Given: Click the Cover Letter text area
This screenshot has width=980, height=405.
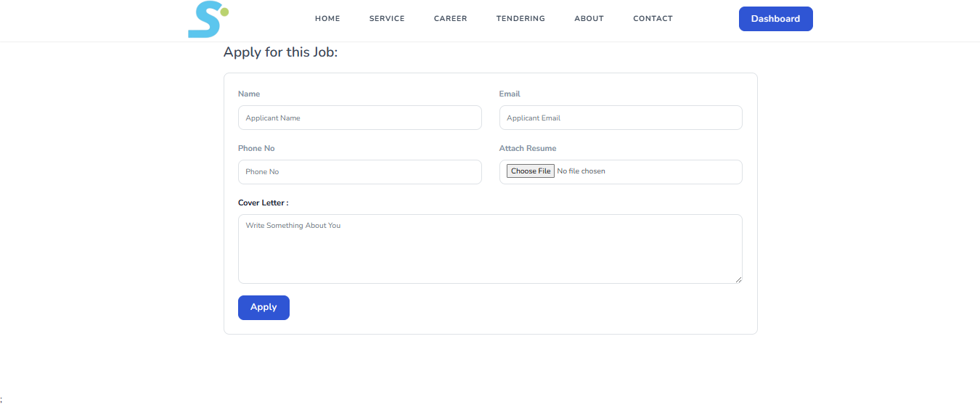Looking at the screenshot, I should tap(490, 249).
